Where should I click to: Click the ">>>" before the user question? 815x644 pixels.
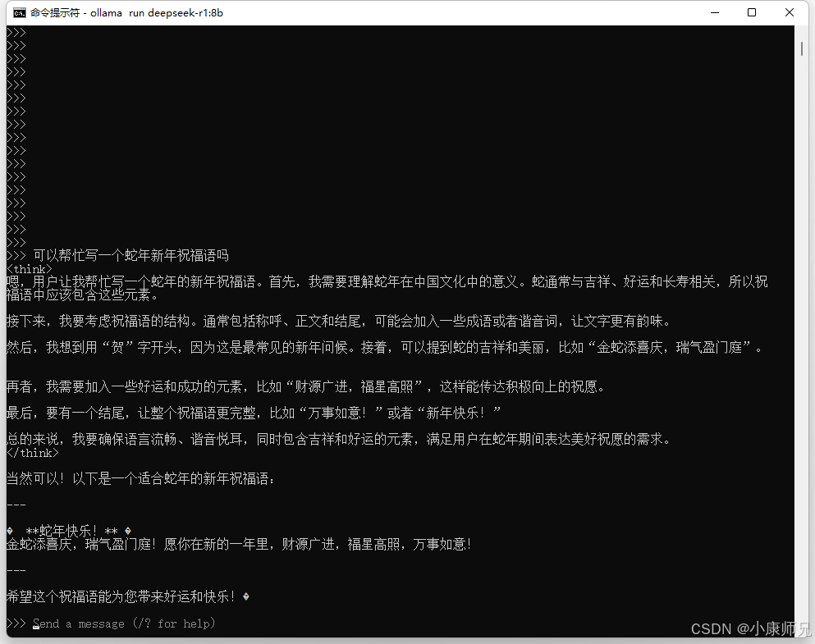tap(15, 255)
